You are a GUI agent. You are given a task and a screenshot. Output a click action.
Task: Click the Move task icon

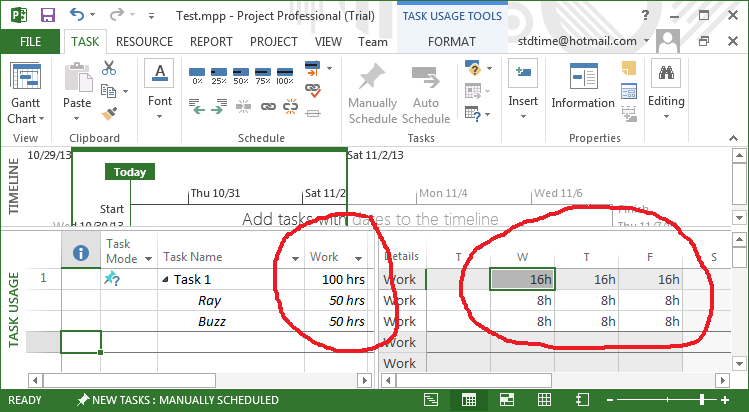click(x=472, y=91)
